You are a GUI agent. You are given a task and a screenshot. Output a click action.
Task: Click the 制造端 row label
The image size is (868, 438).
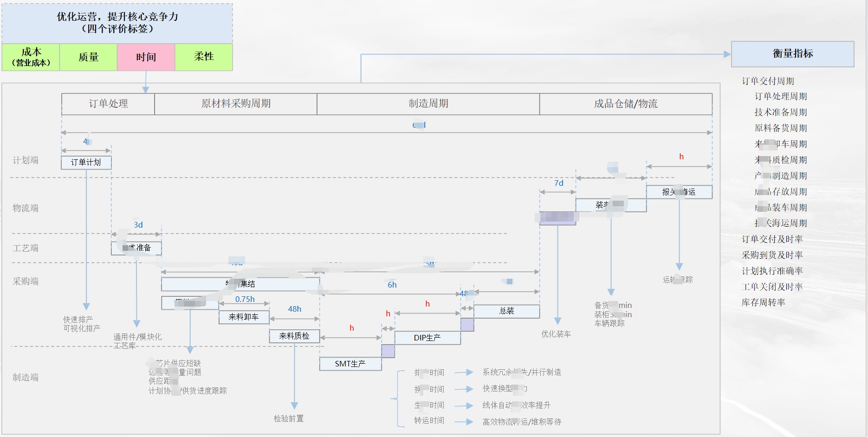[x=26, y=378]
